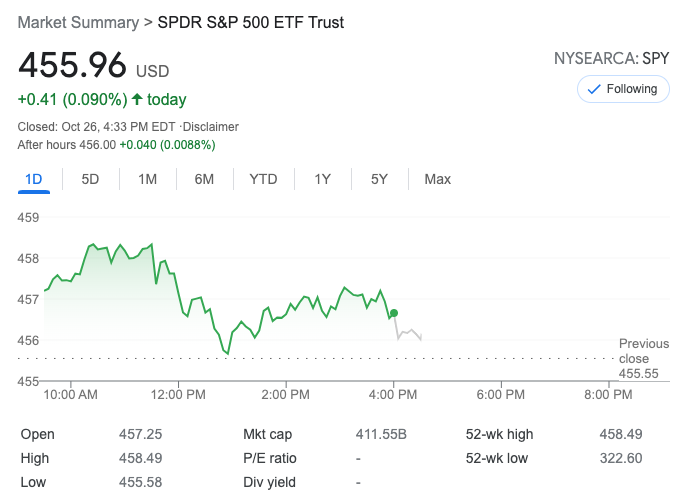Switch to the 5D chart tab
684x500 pixels.
point(90,179)
